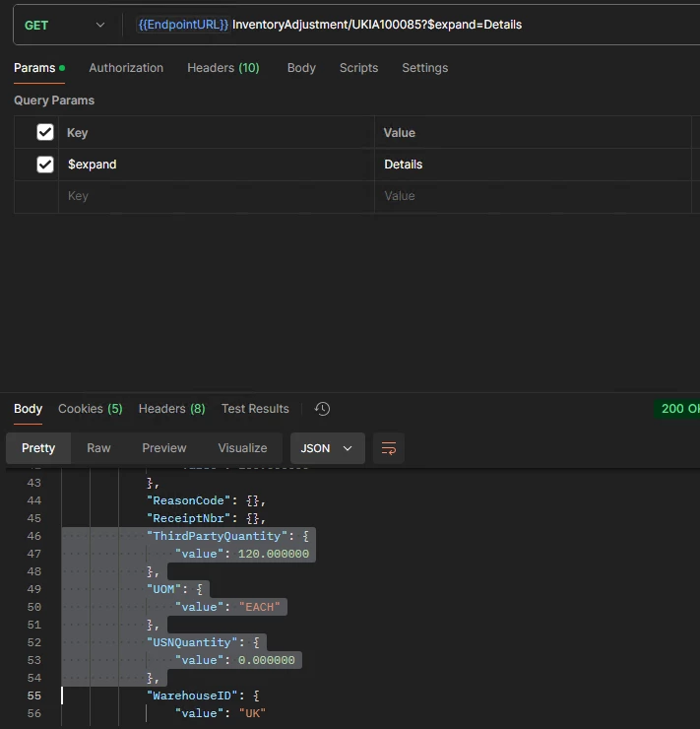Toggle the word wrap icon
Image resolution: width=700 pixels, height=729 pixels.
click(389, 448)
